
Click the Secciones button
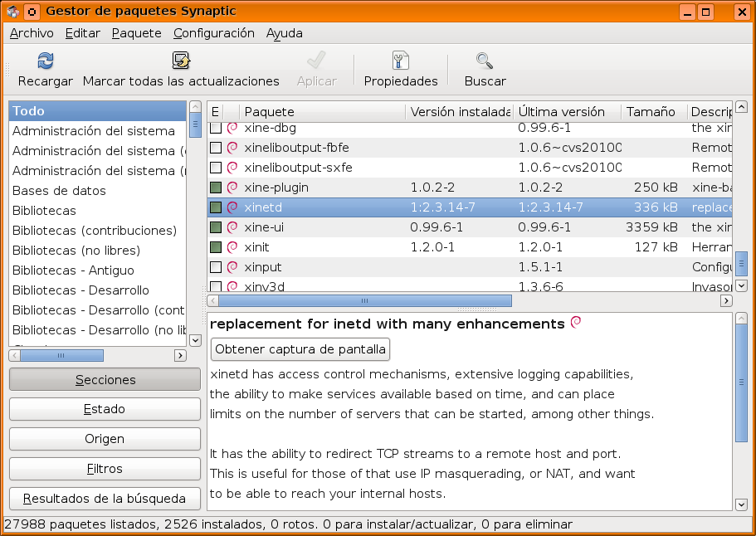tap(105, 380)
